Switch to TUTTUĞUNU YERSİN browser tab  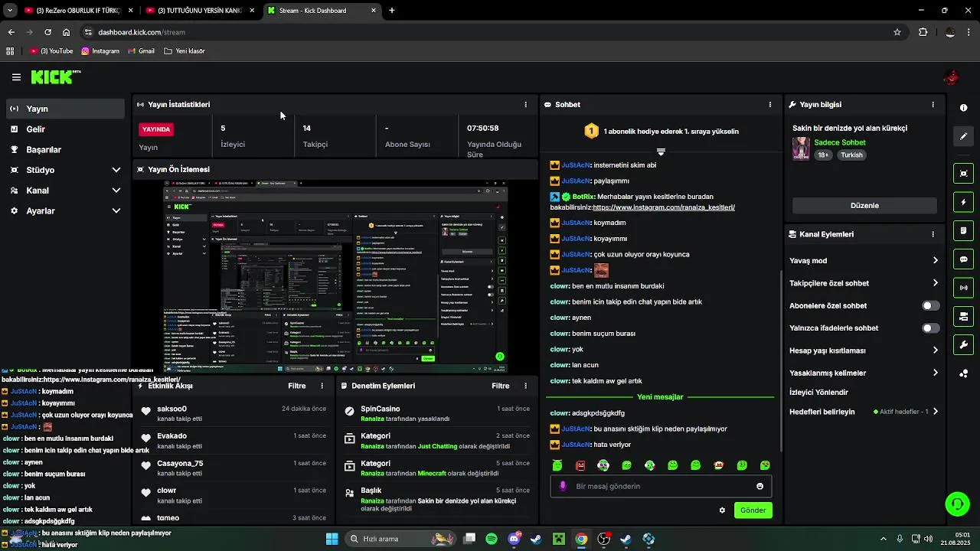pyautogui.click(x=199, y=11)
